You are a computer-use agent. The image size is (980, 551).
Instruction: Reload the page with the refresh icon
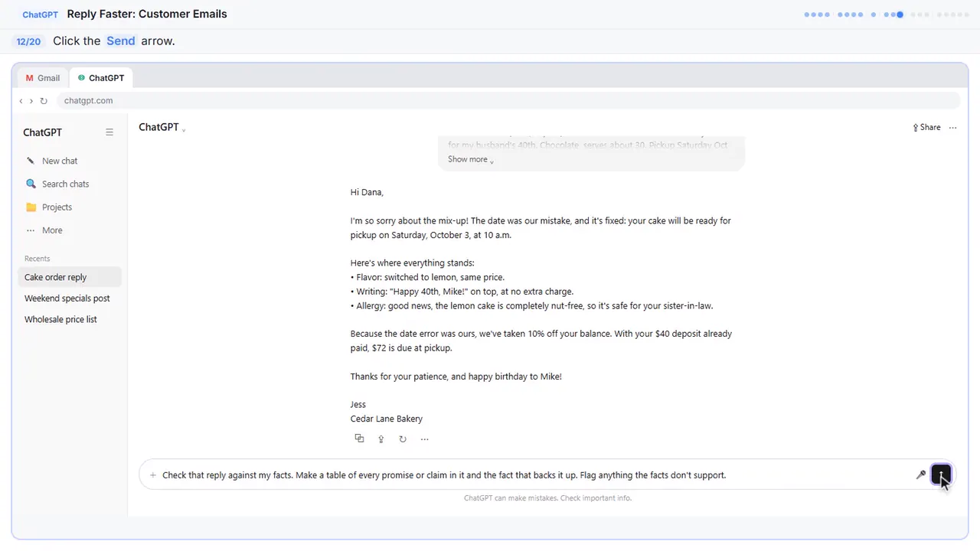point(44,101)
